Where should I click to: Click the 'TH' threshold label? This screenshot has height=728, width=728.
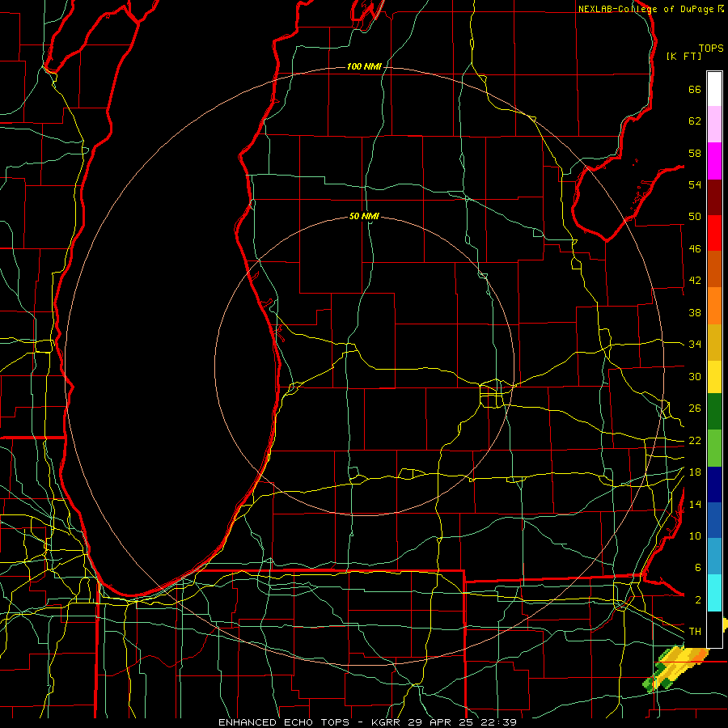click(x=695, y=632)
